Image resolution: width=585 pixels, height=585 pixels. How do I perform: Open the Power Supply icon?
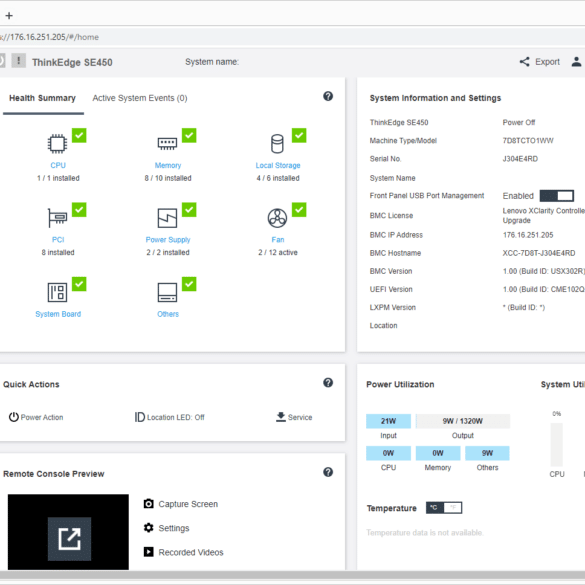tap(167, 218)
